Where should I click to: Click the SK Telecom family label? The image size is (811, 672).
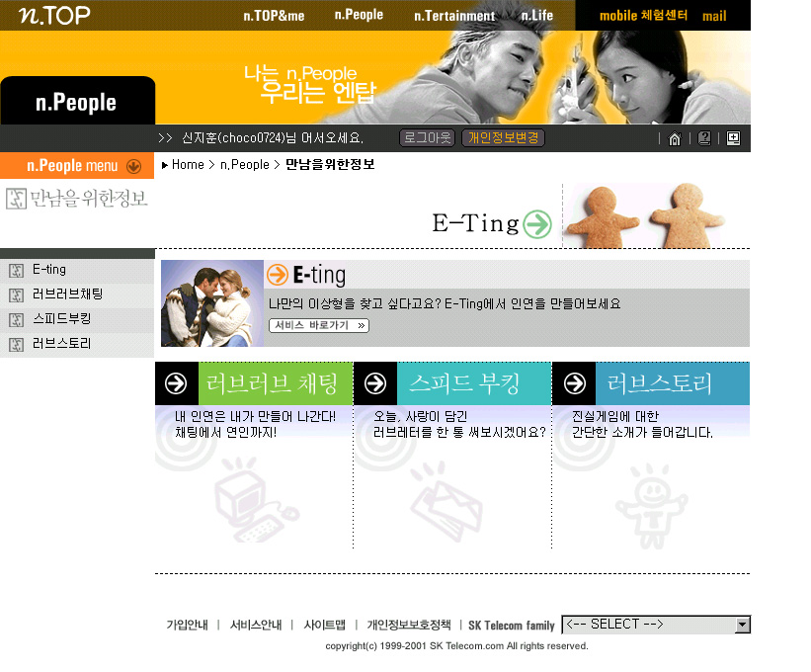pyautogui.click(x=511, y=626)
